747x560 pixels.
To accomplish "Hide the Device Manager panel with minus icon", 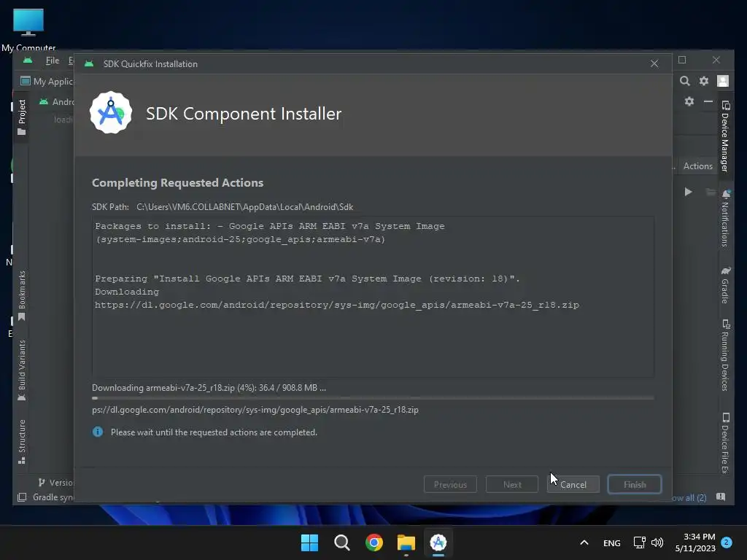I will 708,101.
